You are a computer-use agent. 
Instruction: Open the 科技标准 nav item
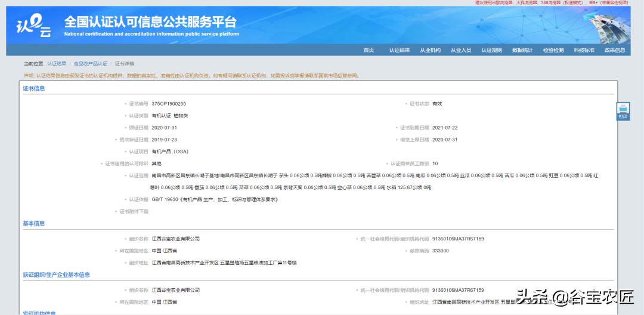[584, 50]
